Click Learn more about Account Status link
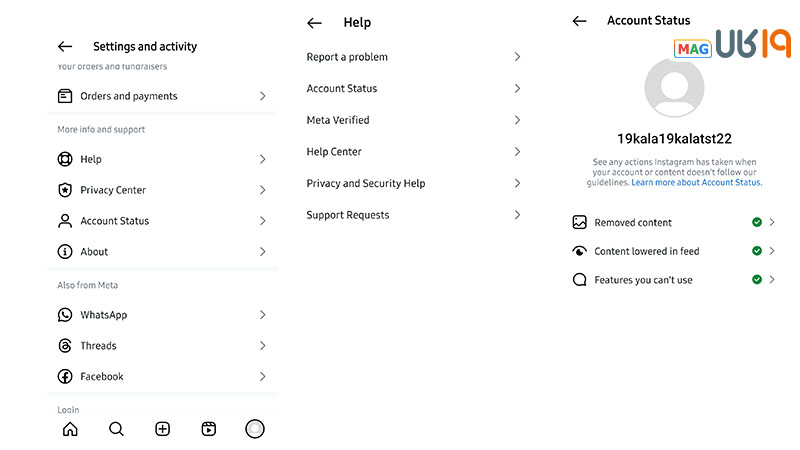Viewport: 800px width, 450px height. click(697, 183)
